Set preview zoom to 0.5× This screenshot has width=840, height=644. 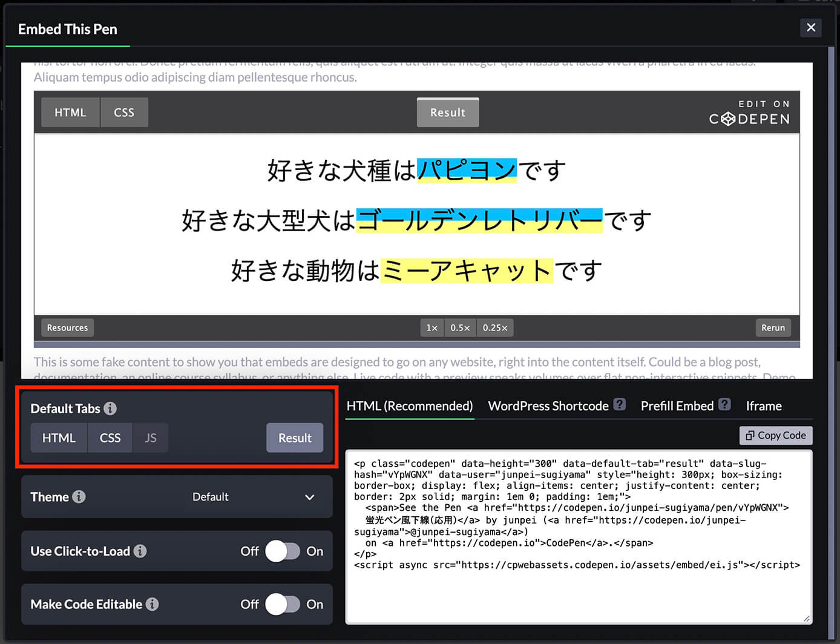coord(460,327)
